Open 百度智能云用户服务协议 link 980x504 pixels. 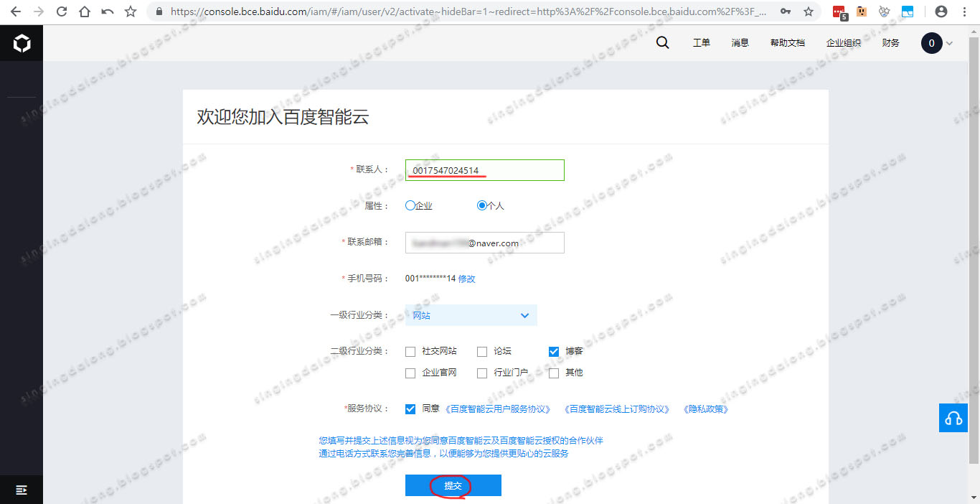point(497,409)
